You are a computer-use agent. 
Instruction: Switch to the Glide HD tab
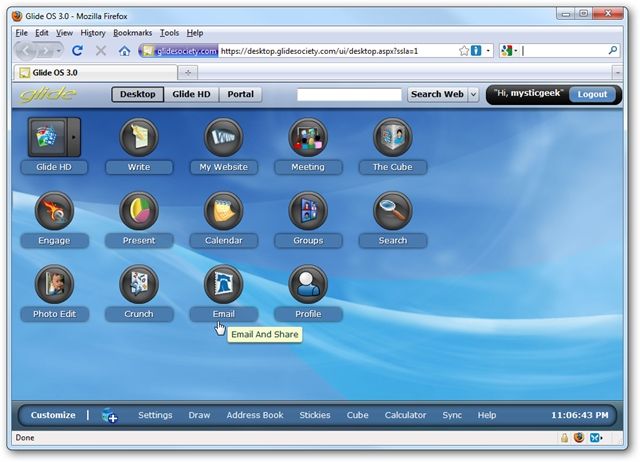pyautogui.click(x=191, y=94)
